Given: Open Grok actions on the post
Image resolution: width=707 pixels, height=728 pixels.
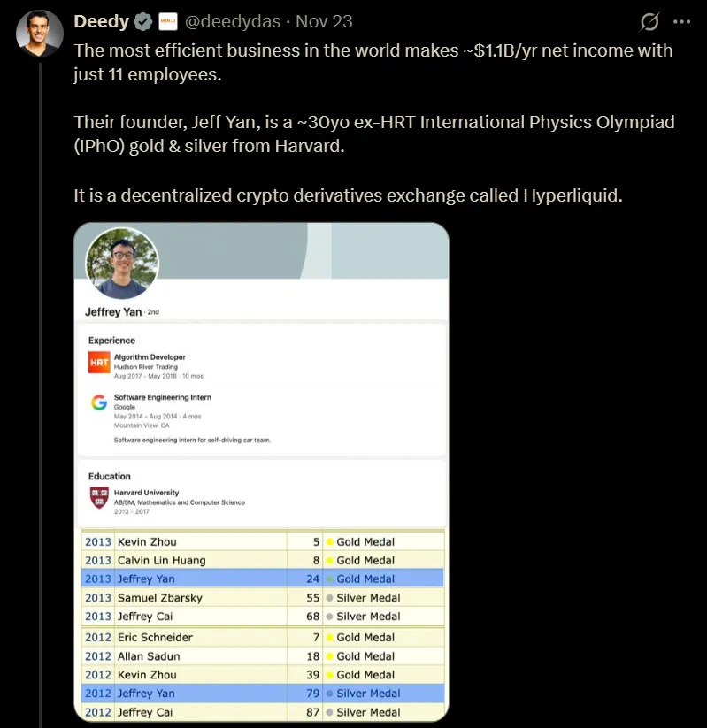Looking at the screenshot, I should coord(651,21).
